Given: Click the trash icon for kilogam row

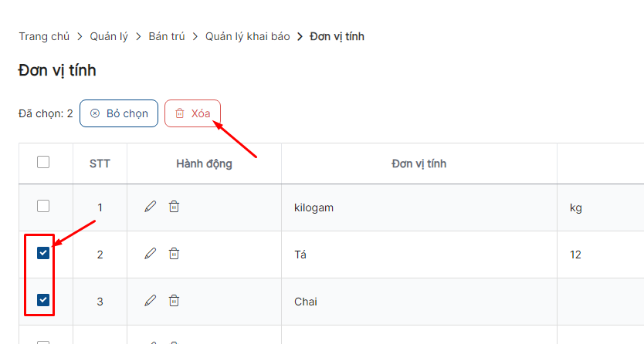Looking at the screenshot, I should click(175, 206).
